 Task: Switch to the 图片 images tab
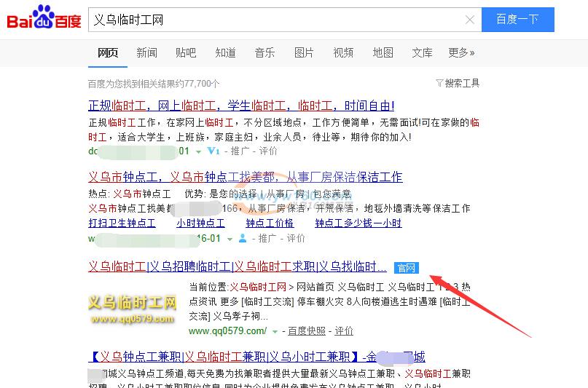point(304,52)
